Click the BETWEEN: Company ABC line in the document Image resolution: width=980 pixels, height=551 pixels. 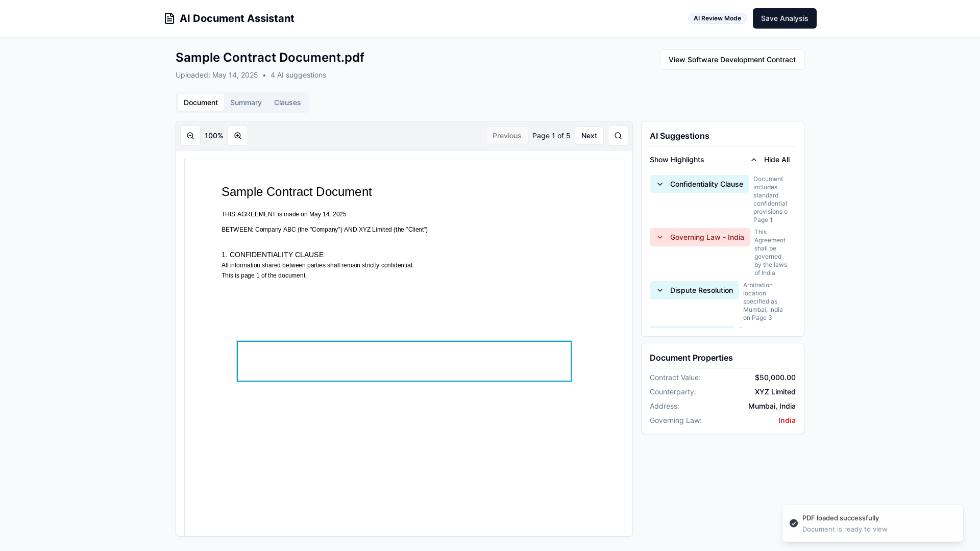[325, 230]
